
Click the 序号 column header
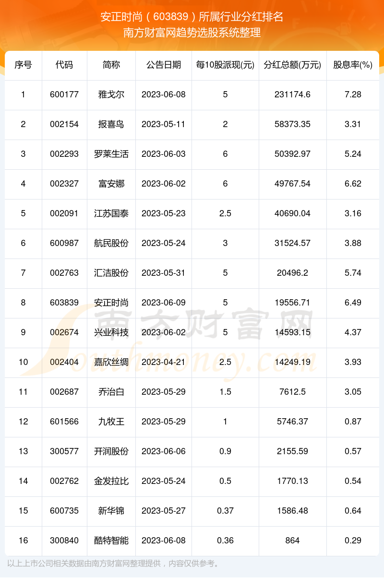[23, 65]
